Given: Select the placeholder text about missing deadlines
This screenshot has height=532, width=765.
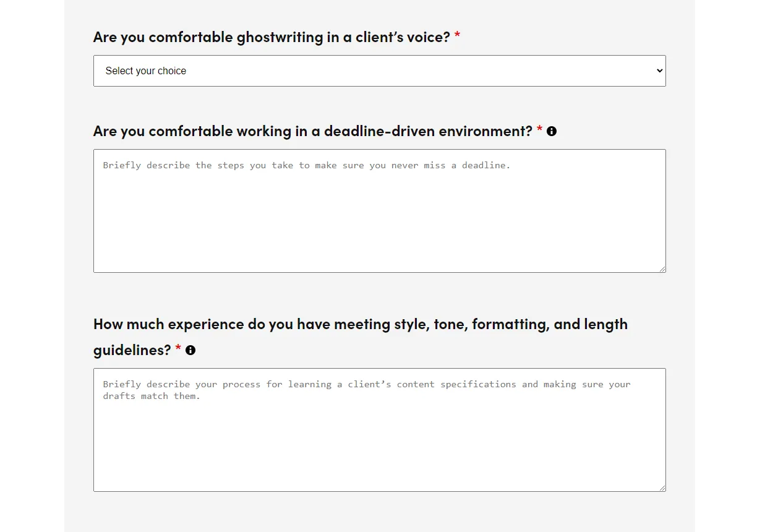Looking at the screenshot, I should pyautogui.click(x=306, y=165).
